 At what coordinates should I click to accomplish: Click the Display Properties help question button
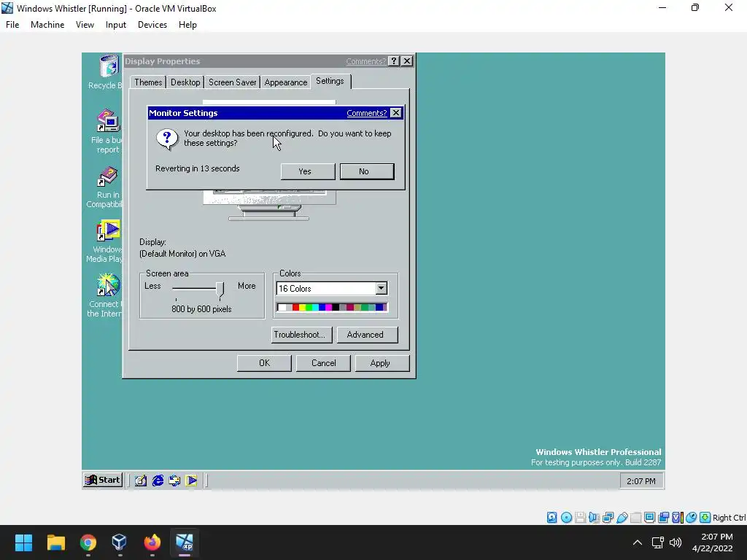[393, 61]
